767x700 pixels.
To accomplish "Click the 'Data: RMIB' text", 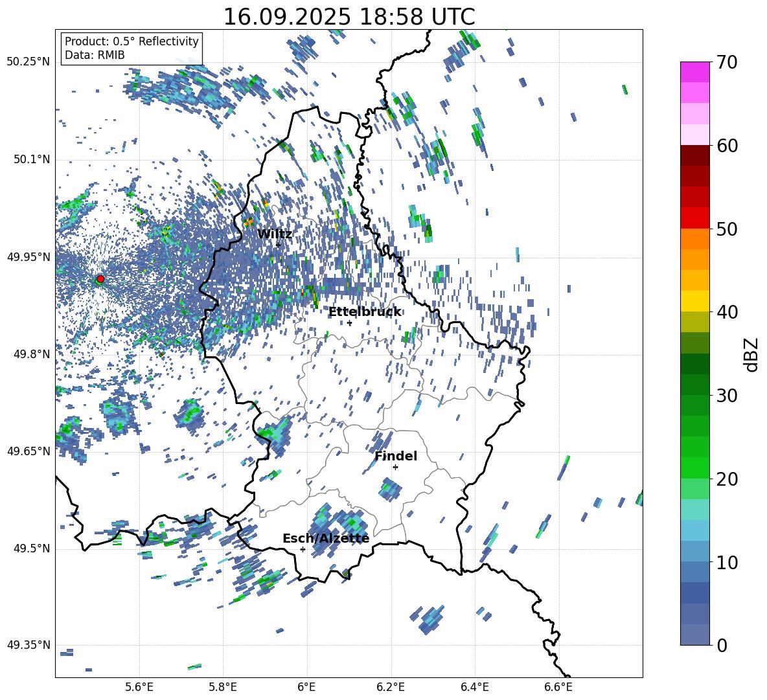I will click(x=95, y=55).
